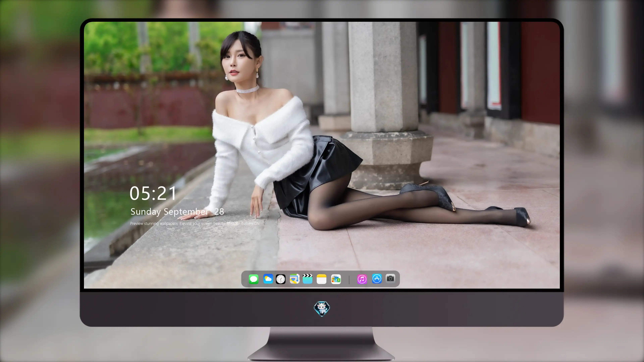Open the App Store icon in the dock
This screenshot has width=644, height=362.
point(377,279)
